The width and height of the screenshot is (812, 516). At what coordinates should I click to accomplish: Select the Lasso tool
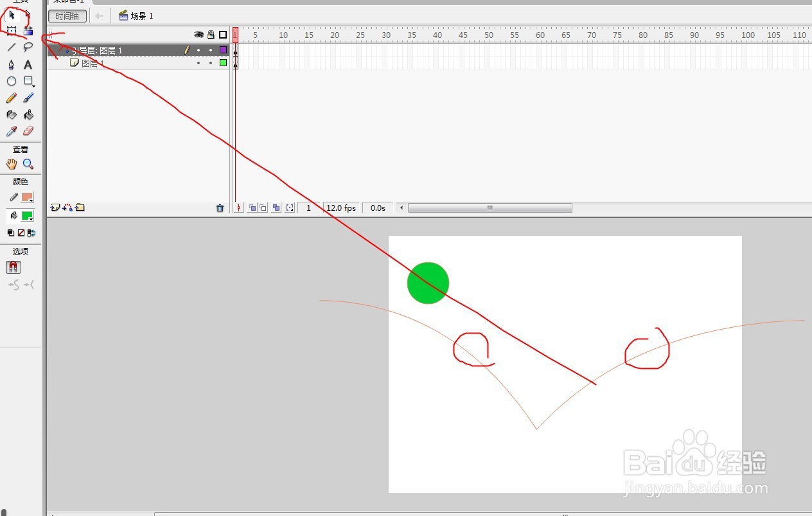28,47
